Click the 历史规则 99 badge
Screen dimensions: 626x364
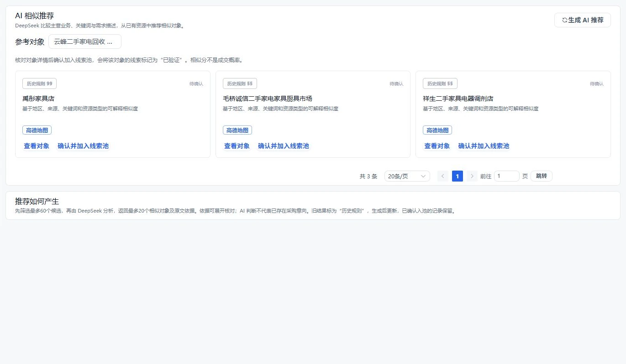39,83
